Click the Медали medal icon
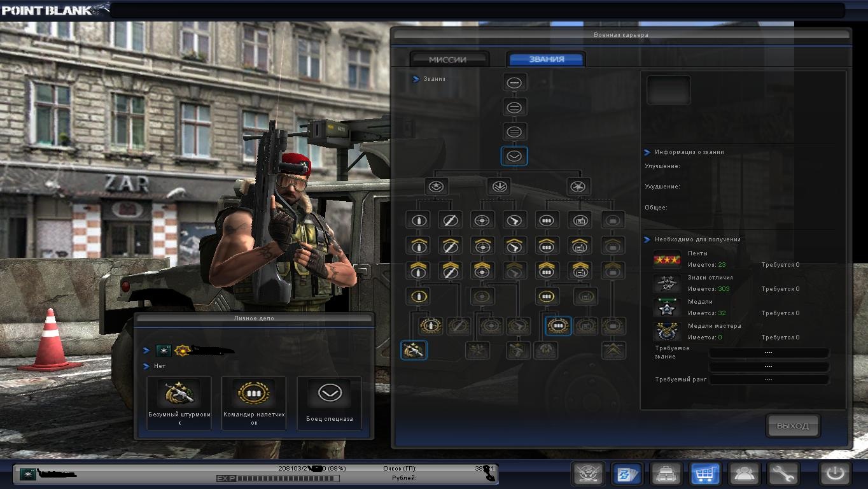Image resolution: width=868 pixels, height=489 pixels. point(667,308)
